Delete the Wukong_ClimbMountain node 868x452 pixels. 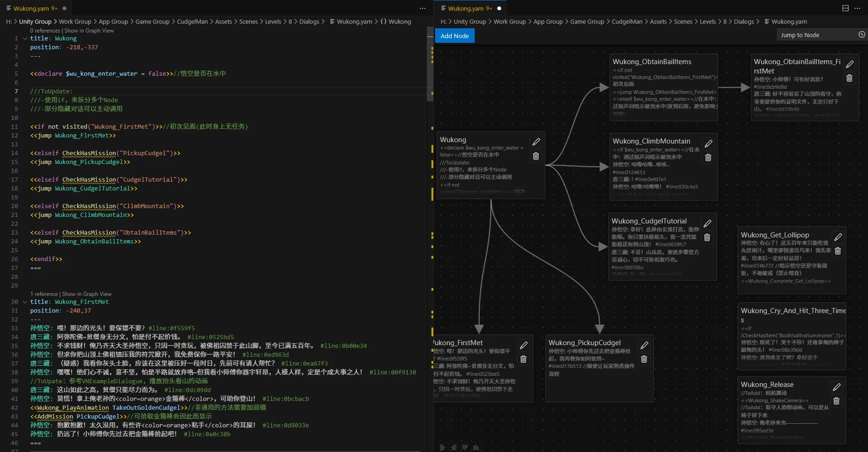pos(708,157)
